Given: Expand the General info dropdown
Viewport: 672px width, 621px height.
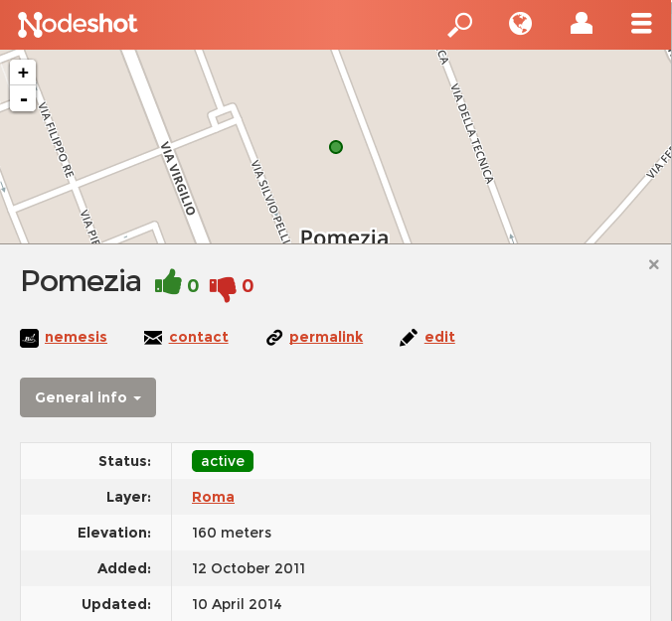Looking at the screenshot, I should pyautogui.click(x=87, y=397).
